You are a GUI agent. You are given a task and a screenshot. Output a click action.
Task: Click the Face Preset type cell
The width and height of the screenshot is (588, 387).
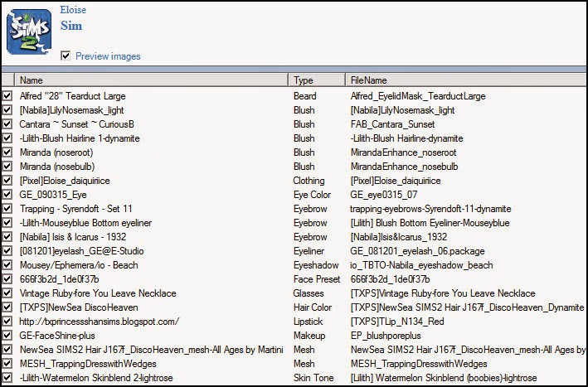(317, 279)
